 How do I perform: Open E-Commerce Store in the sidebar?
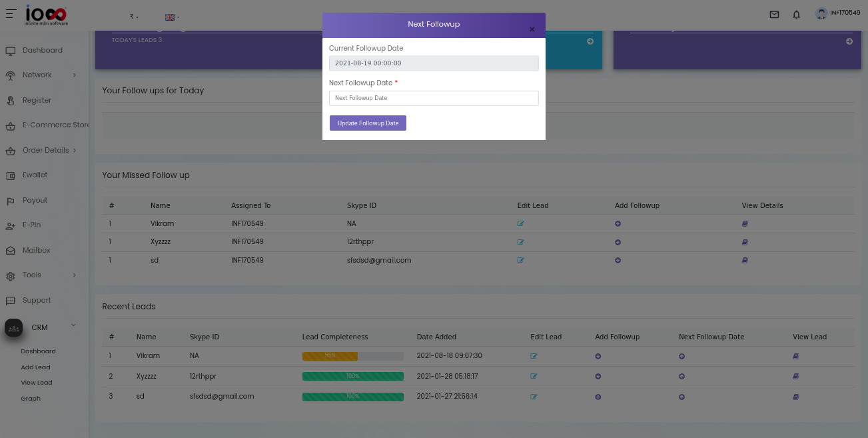pos(47,125)
